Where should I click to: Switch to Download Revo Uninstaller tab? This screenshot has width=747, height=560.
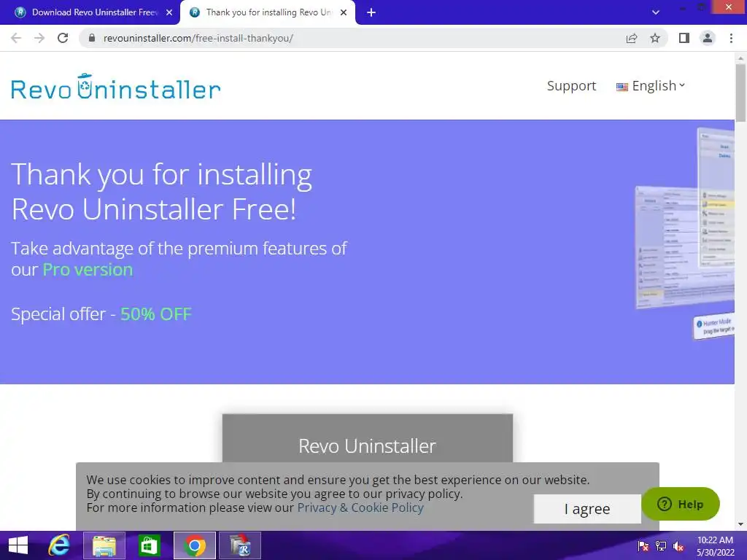pyautogui.click(x=88, y=12)
